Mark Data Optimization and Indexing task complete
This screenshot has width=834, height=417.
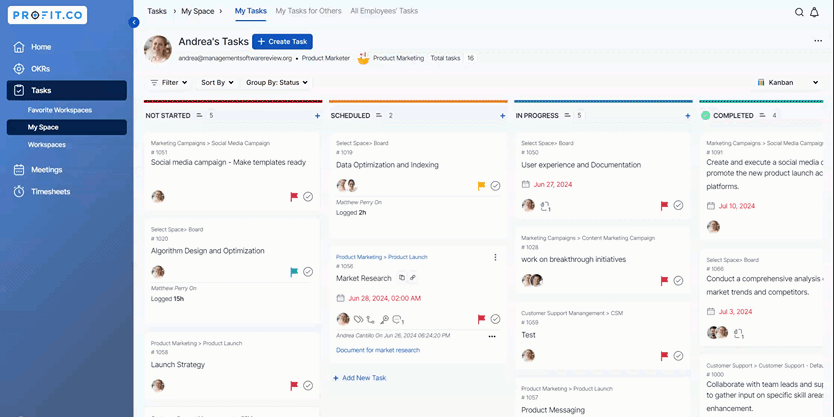(x=495, y=186)
